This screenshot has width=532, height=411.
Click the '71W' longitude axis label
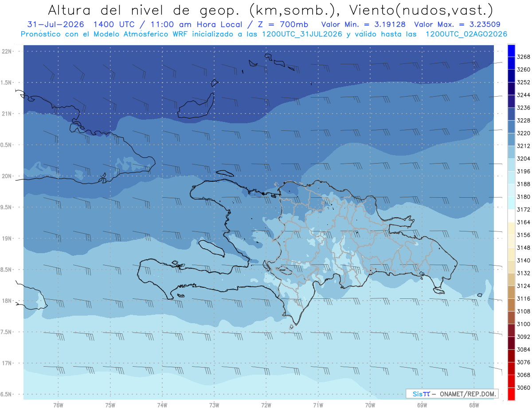[x=318, y=405]
